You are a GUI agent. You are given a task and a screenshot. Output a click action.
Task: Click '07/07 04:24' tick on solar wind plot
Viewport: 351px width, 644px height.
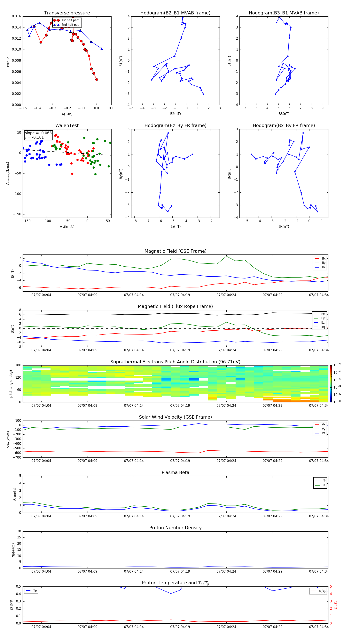[226, 461]
